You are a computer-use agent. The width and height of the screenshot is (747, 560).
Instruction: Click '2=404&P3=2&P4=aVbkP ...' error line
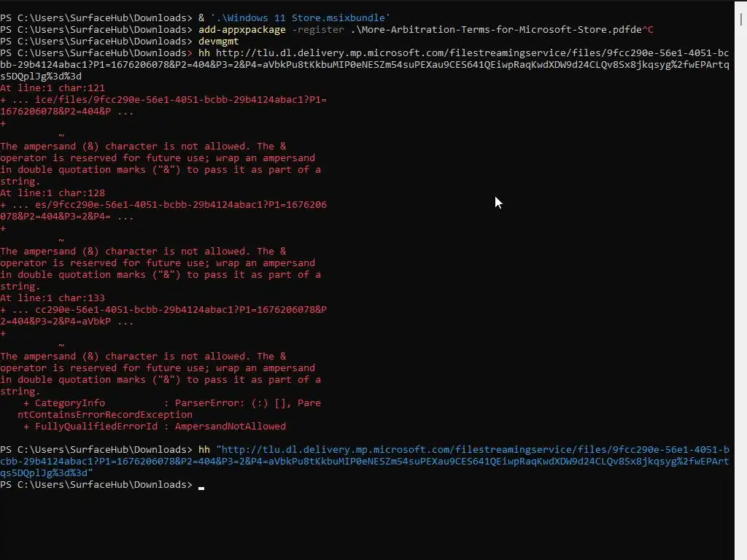pyautogui.click(x=66, y=322)
